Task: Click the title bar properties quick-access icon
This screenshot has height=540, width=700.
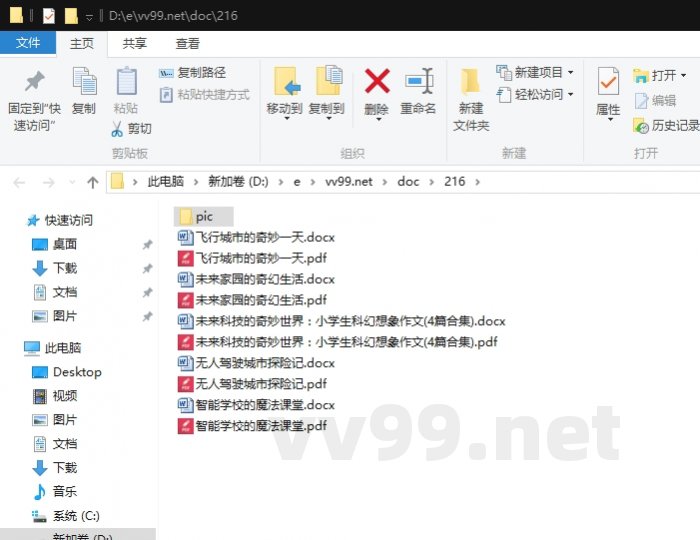Action: (x=49, y=16)
